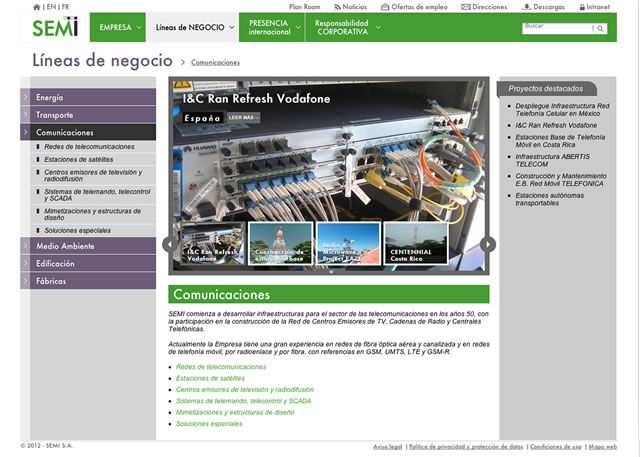
Task: Switch language to EN
Action: (51, 7)
